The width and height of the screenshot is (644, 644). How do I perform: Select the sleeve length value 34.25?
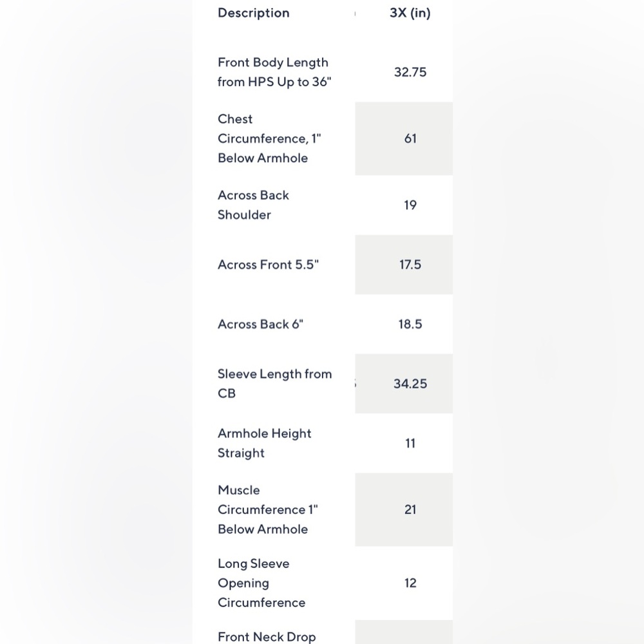coord(410,384)
